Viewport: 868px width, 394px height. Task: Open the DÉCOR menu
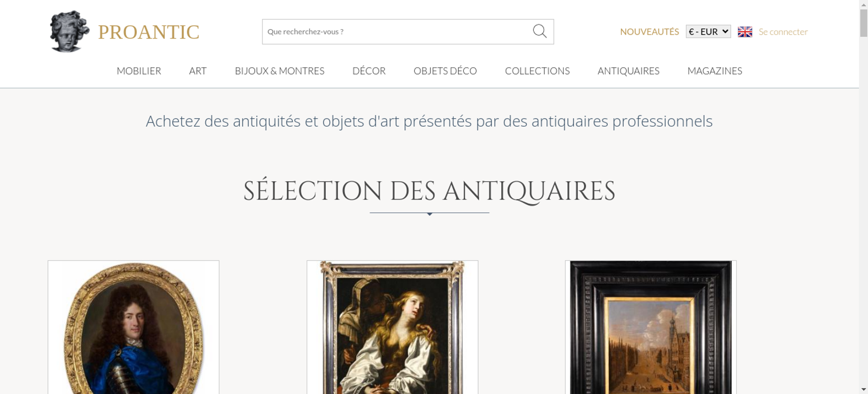(369, 71)
